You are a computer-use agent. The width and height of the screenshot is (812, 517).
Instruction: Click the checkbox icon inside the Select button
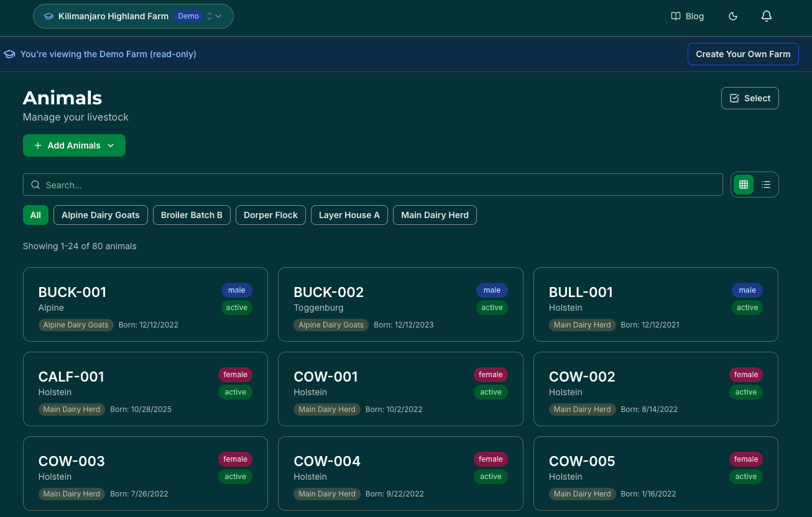735,98
